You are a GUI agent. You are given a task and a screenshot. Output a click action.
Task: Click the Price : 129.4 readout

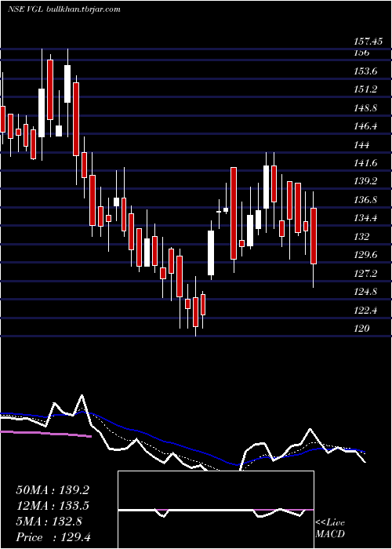(53, 537)
